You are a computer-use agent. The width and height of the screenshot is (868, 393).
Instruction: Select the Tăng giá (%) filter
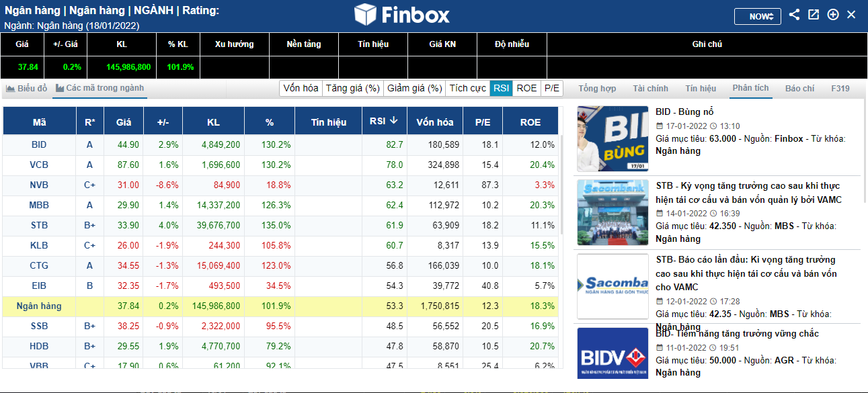[x=353, y=88]
